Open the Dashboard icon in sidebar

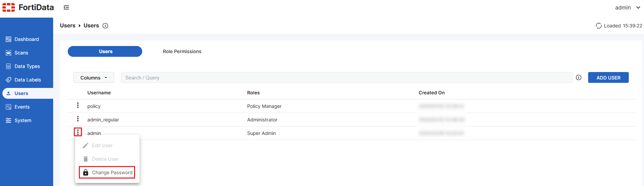(8, 39)
